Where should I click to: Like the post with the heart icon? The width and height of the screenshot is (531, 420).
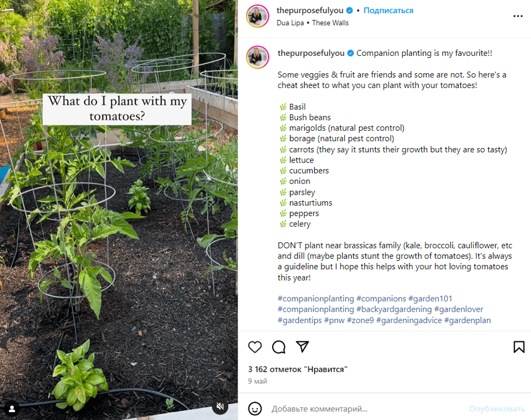[255, 347]
